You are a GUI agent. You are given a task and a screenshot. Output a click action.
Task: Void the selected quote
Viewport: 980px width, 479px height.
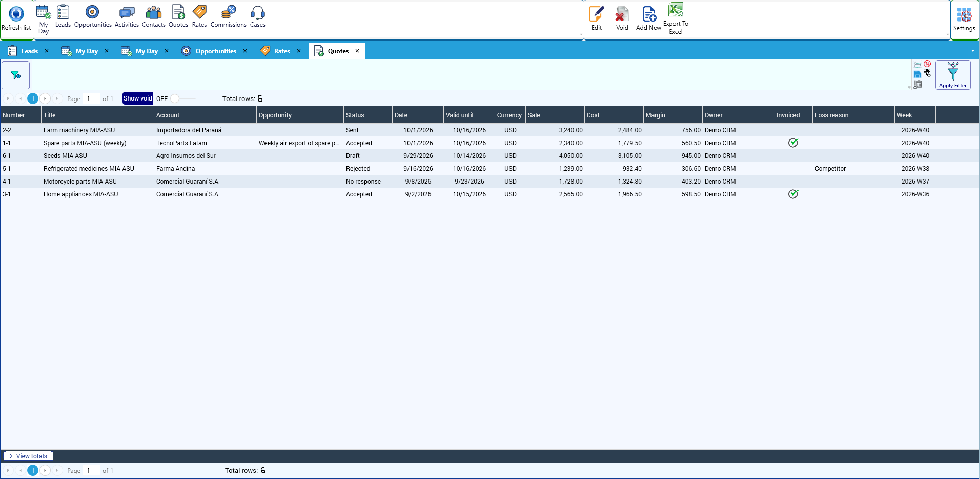click(x=622, y=18)
